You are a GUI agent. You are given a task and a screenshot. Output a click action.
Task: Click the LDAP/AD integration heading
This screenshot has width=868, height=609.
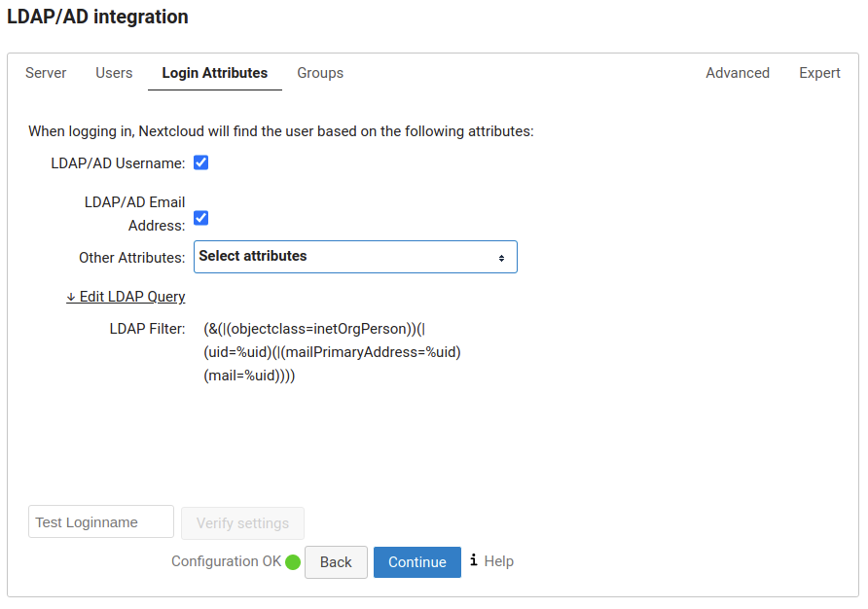[x=97, y=17]
